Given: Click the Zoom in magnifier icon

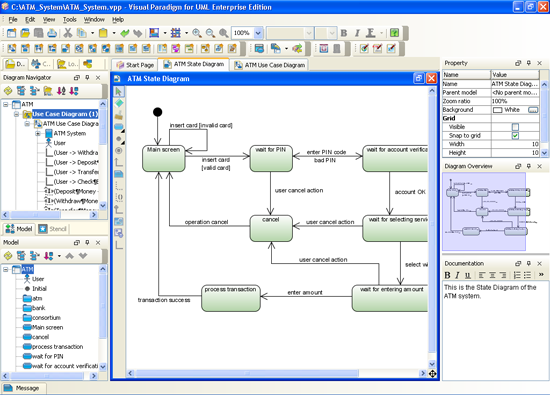Looking at the screenshot, I should 197,33.
